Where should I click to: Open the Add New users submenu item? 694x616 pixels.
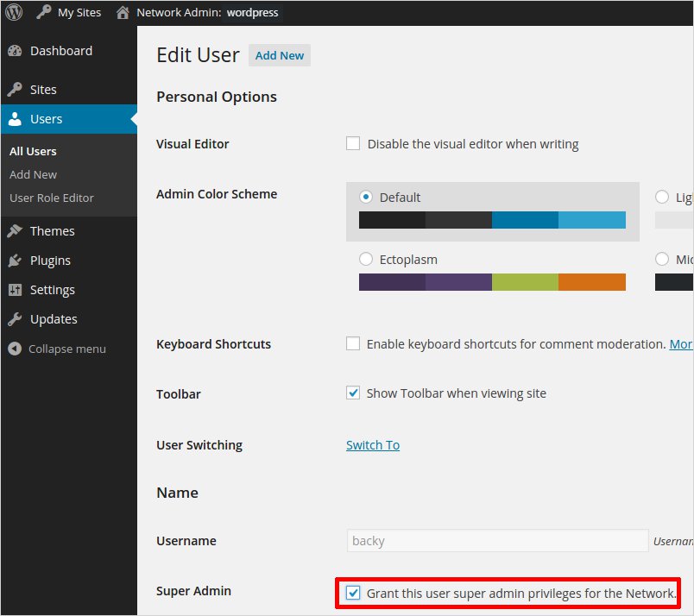pos(33,174)
